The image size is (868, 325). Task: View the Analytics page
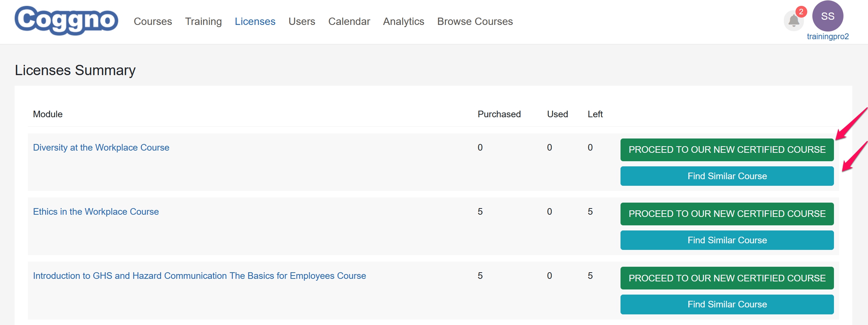[403, 22]
